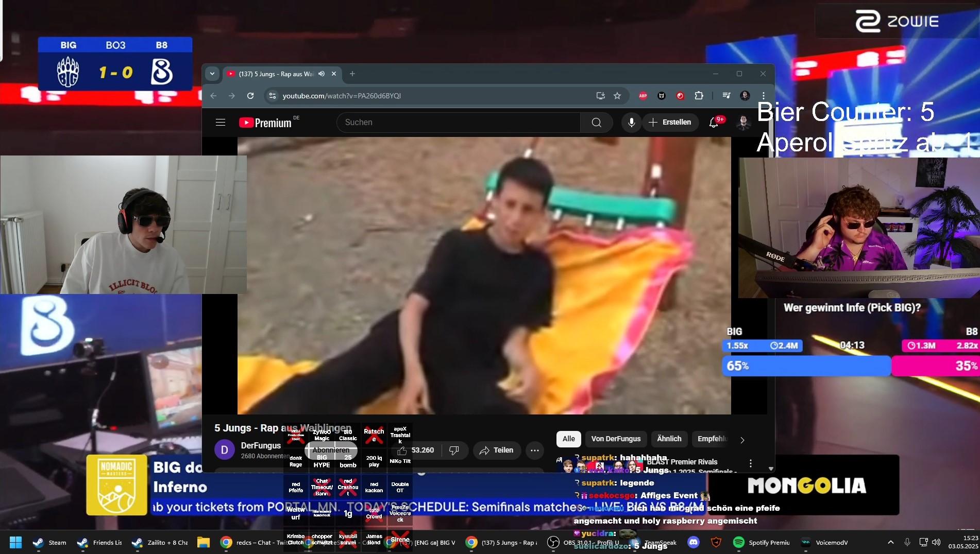This screenshot has height=554, width=980.
Task: Open the video more actions ellipsis
Action: click(535, 450)
